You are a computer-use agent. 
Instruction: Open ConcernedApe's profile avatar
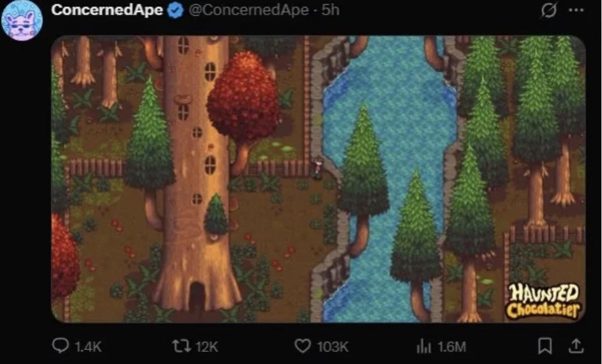pos(22,20)
